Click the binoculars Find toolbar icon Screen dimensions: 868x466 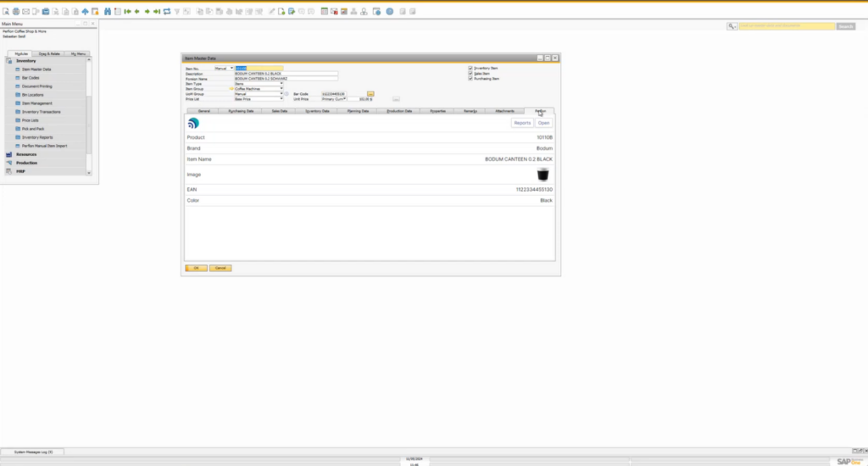coord(108,11)
